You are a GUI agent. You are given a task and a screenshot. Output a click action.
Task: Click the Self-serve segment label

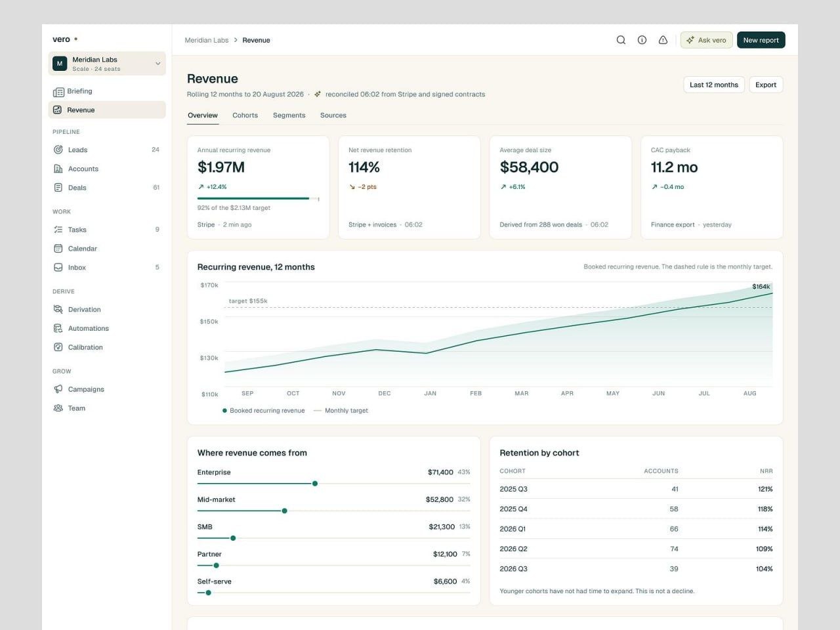(x=215, y=581)
